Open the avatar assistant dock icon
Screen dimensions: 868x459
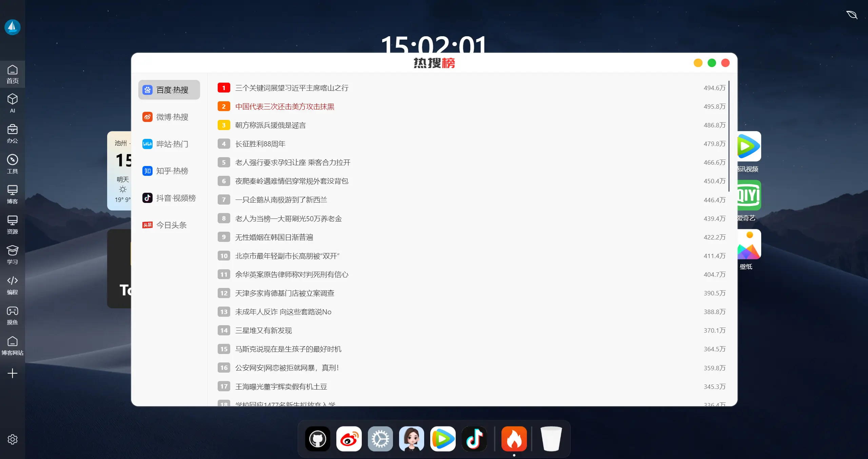(x=411, y=439)
